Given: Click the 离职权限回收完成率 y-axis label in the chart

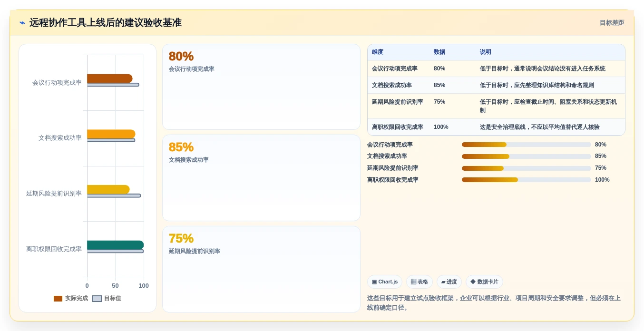Looking at the screenshot, I should (x=54, y=249).
